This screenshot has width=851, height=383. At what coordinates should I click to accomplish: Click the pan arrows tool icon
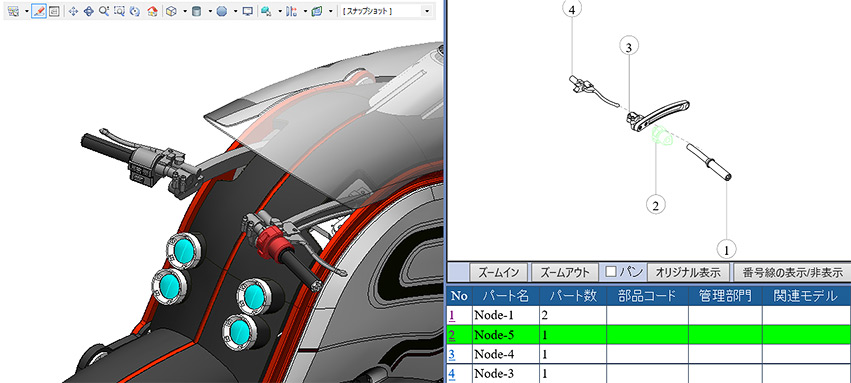[73, 11]
